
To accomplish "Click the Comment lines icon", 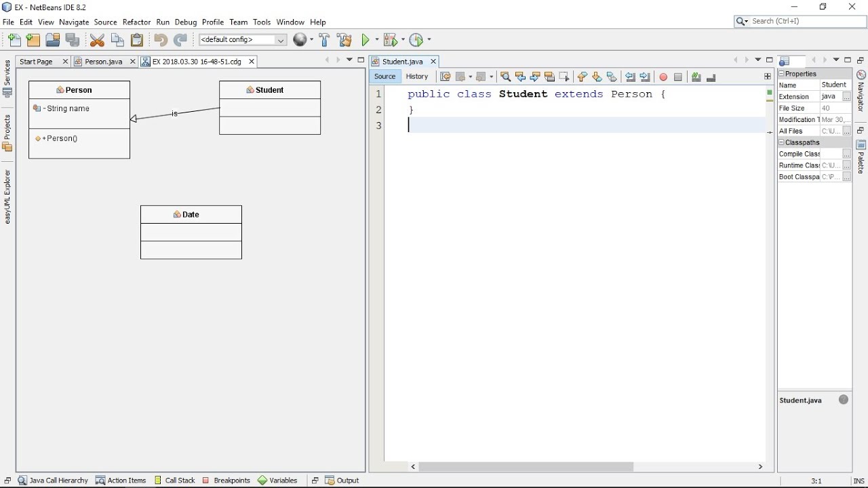I will click(696, 77).
